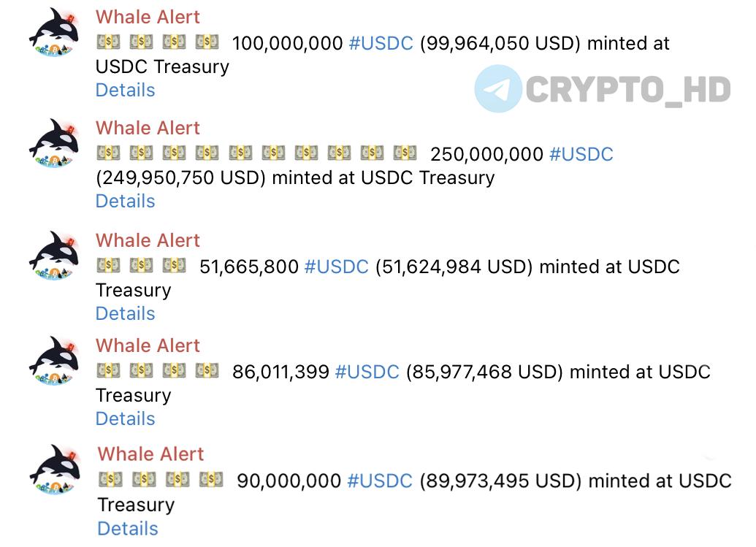The height and width of the screenshot is (547, 756).
Task: Click the first money emoji in the 100,000,000 message
Action: [108, 42]
